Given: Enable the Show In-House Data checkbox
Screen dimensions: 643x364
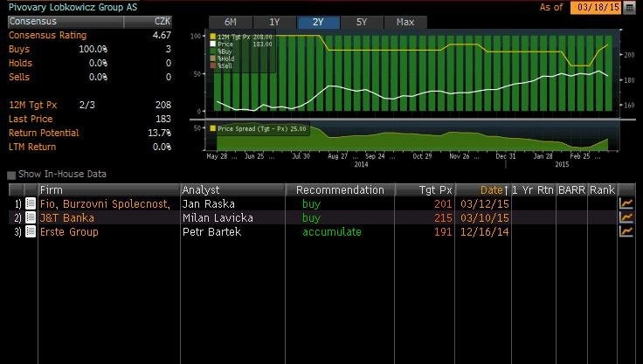Looking at the screenshot, I should click(11, 175).
